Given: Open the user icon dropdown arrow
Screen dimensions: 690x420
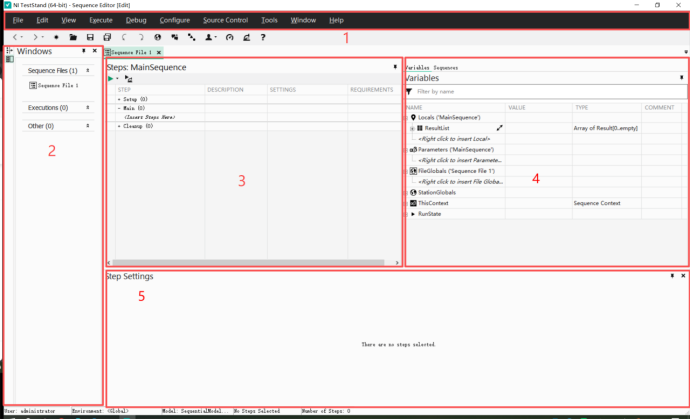Looking at the screenshot, I should click(216, 37).
